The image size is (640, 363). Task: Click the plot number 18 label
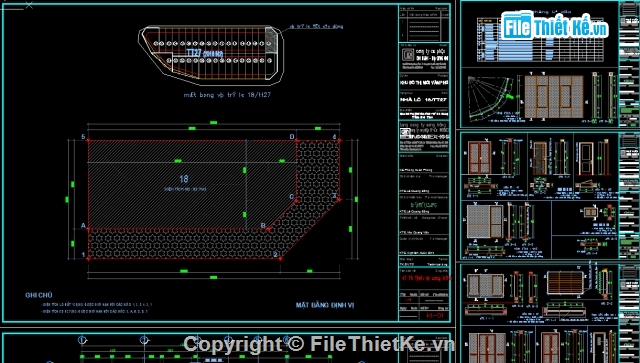pos(184,179)
